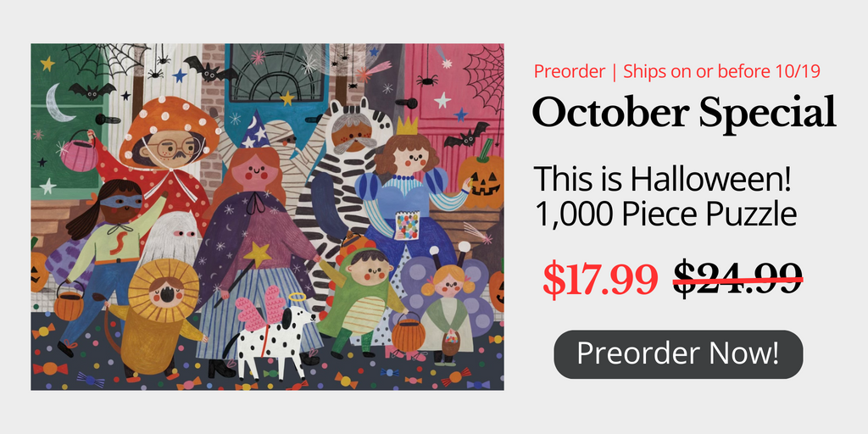Click the dalmatian dog with pink wings

272,335
